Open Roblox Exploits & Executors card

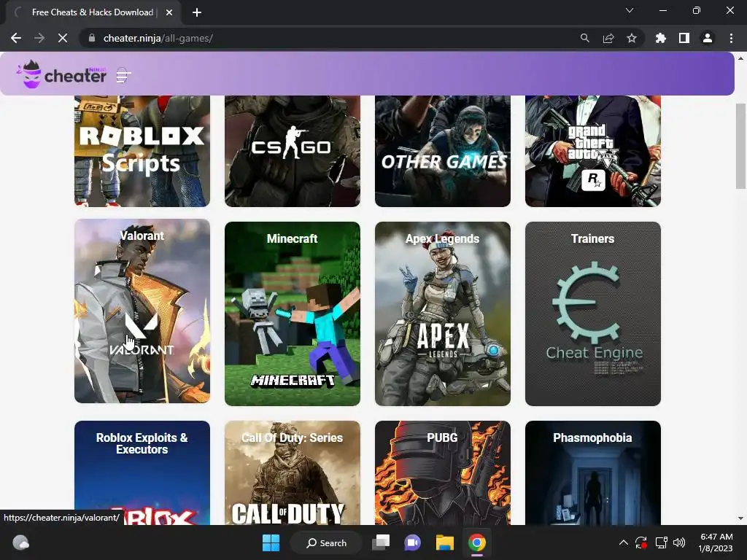(142, 472)
